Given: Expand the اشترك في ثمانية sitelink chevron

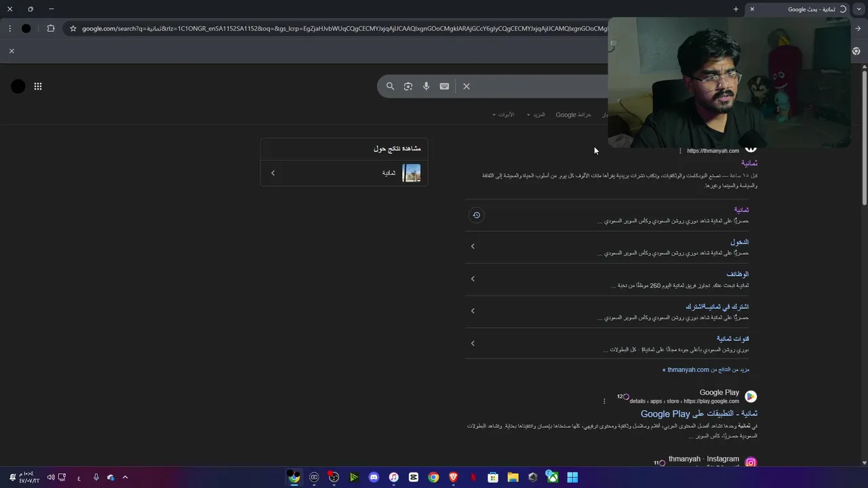Looking at the screenshot, I should (473, 310).
